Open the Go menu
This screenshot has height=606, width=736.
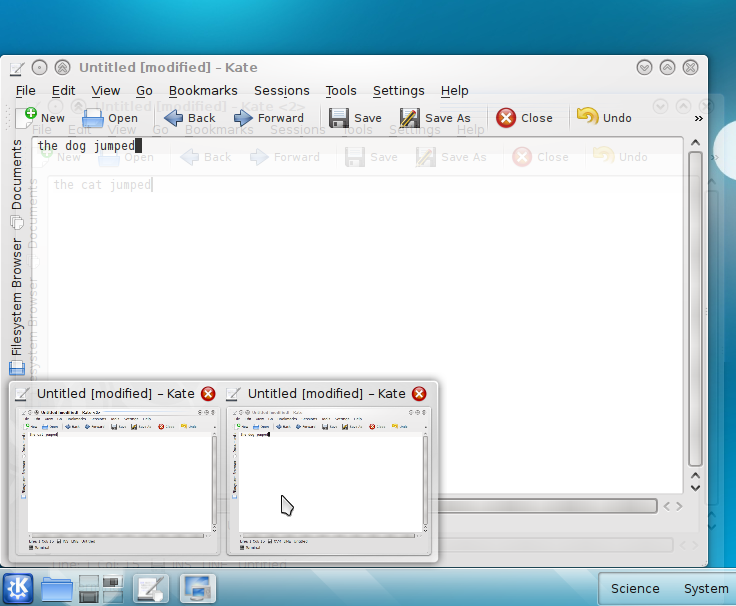[x=144, y=91]
